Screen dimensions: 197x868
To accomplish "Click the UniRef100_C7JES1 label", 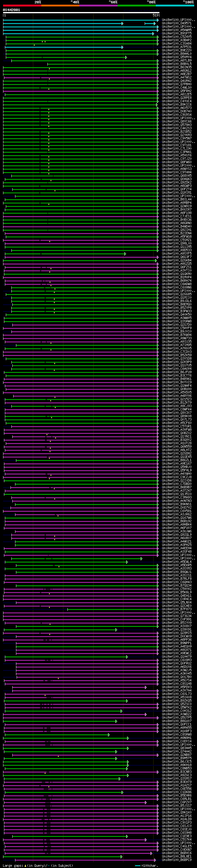I will point(177,216).
